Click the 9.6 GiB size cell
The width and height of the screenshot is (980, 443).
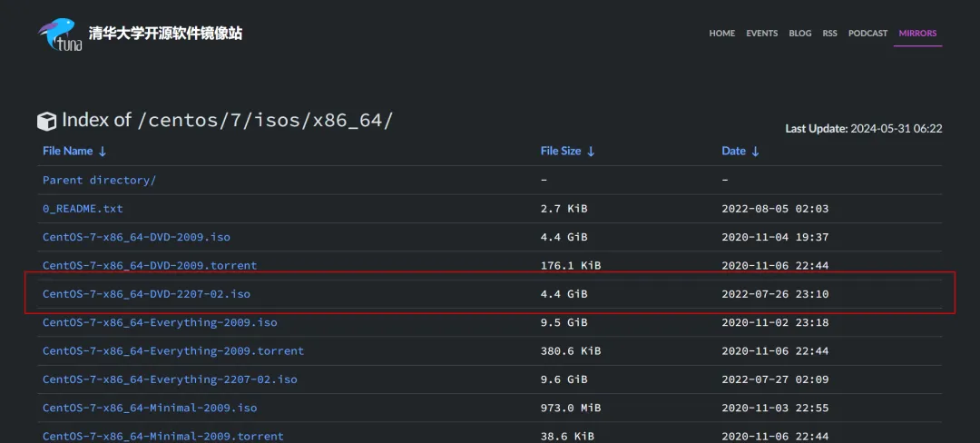pos(563,379)
